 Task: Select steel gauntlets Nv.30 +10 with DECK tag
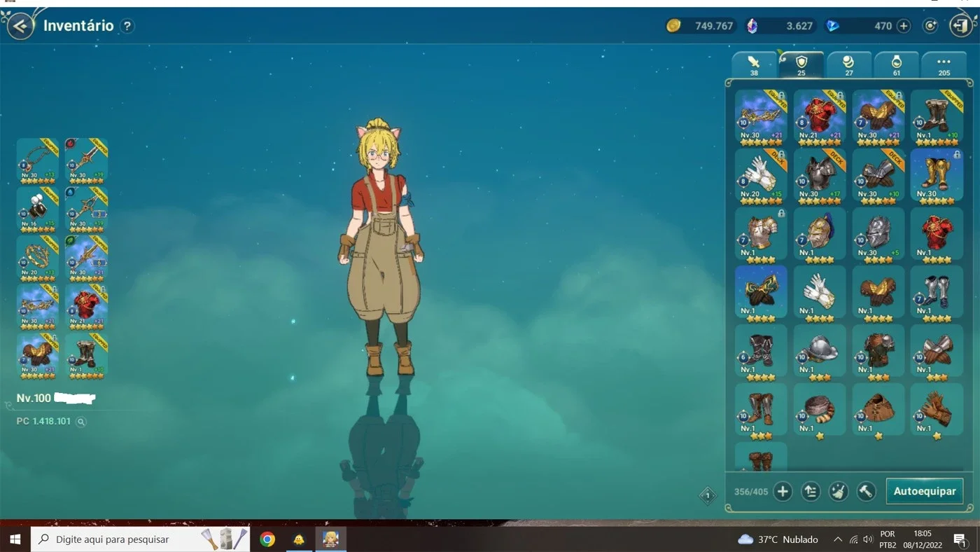point(878,175)
